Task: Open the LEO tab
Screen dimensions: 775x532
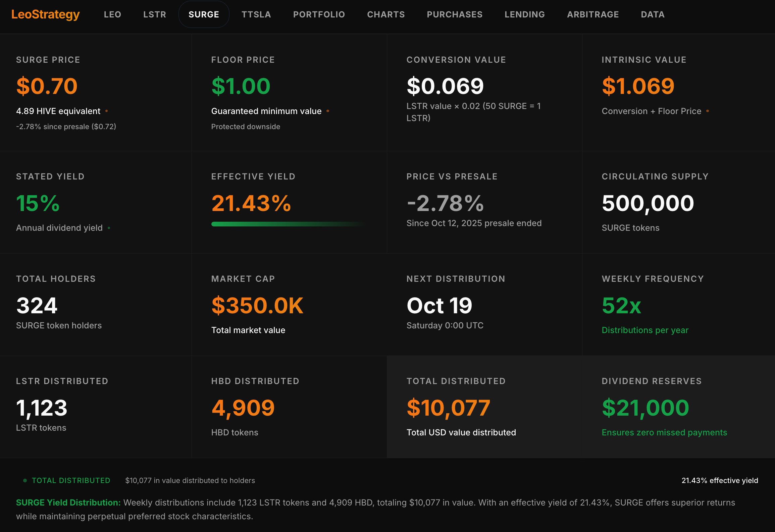Action: (112, 14)
